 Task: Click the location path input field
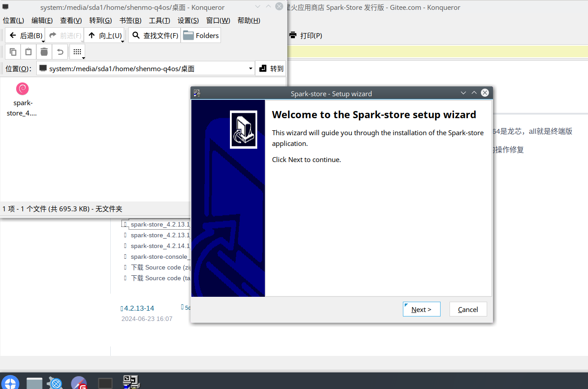143,68
